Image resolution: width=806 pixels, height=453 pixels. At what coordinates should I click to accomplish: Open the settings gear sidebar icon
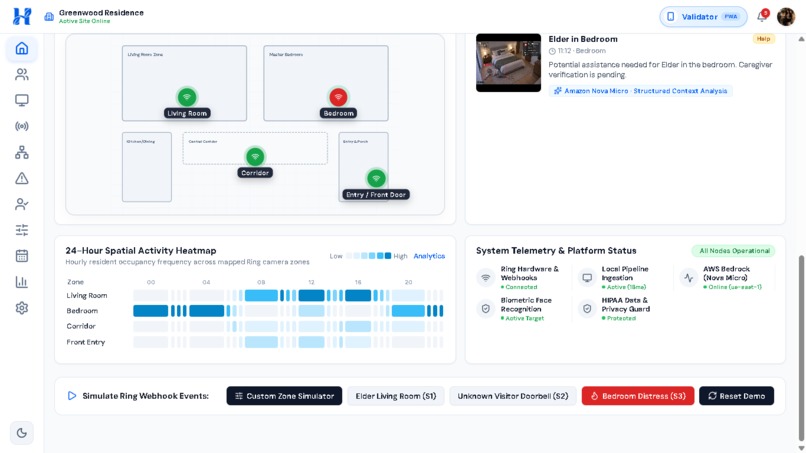[x=22, y=308]
